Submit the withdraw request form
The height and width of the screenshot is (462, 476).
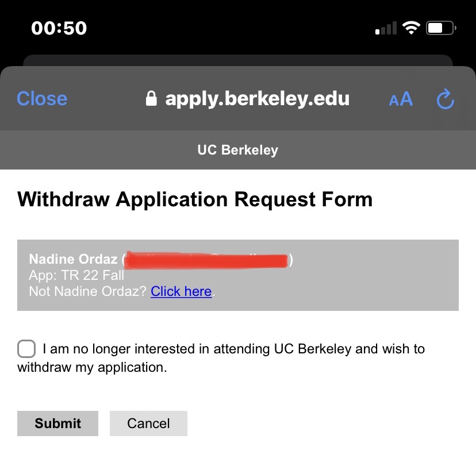point(57,423)
